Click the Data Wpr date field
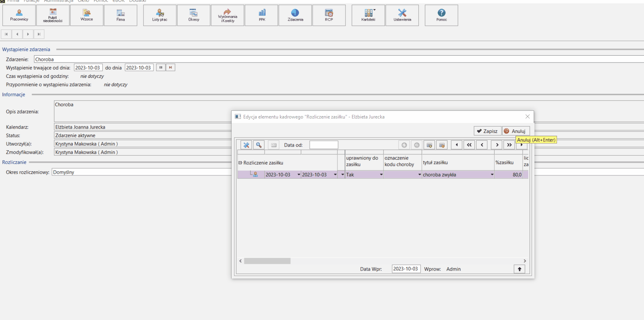This screenshot has width=644, height=320. coord(406,269)
